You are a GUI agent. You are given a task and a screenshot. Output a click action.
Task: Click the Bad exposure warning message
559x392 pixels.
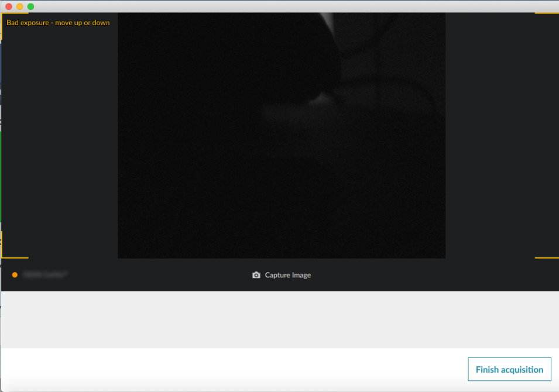click(58, 23)
